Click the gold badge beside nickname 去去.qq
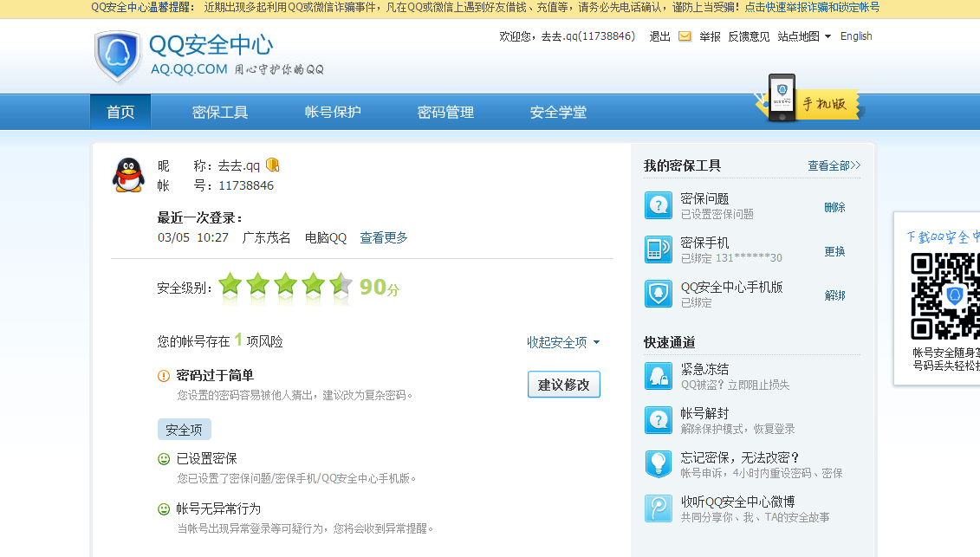 point(272,165)
